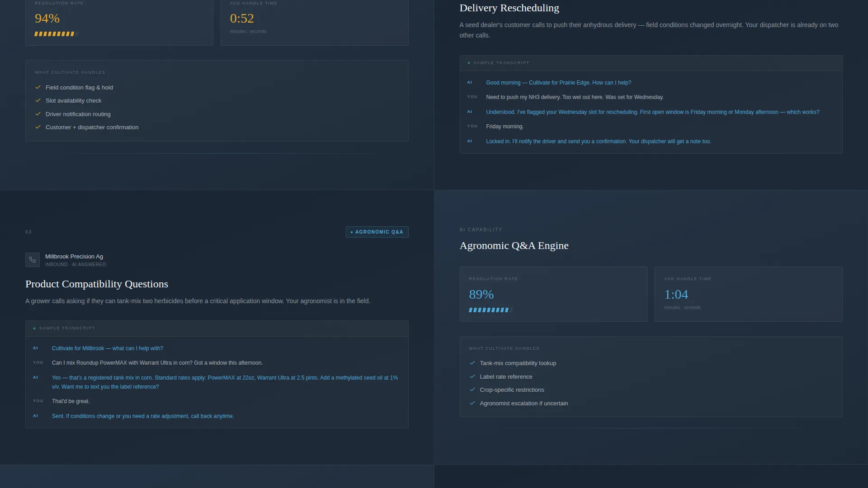The width and height of the screenshot is (868, 488).
Task: Click the phone icon beside Millbrook Precision Ag
Action: 33,260
